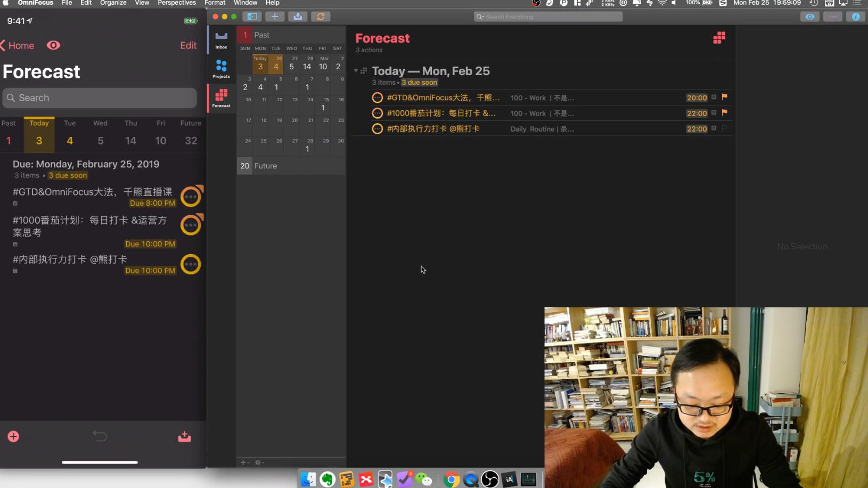Open the search scope magnifier dropdown
Viewport: 868px width, 488px height.
point(480,17)
